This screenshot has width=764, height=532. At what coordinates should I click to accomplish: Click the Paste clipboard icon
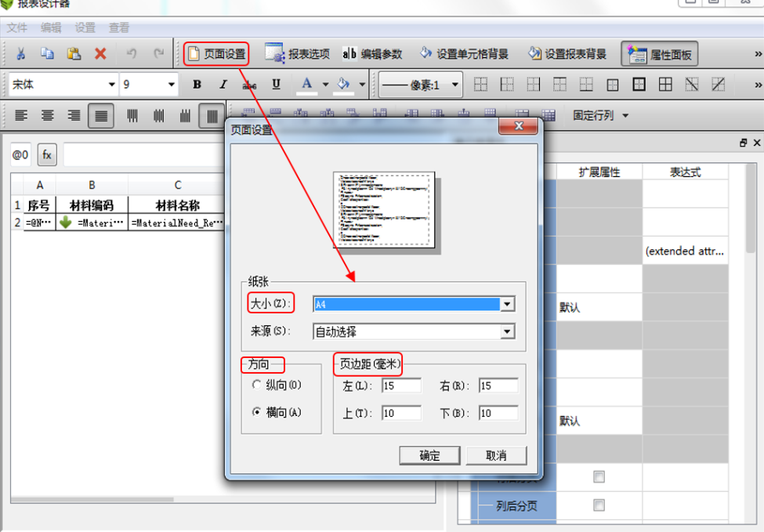click(x=74, y=53)
